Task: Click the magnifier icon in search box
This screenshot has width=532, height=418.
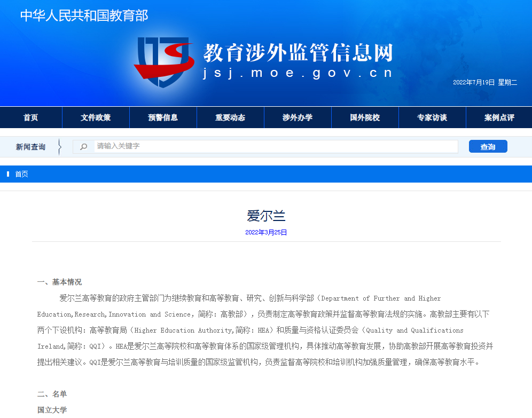Action: coord(83,146)
